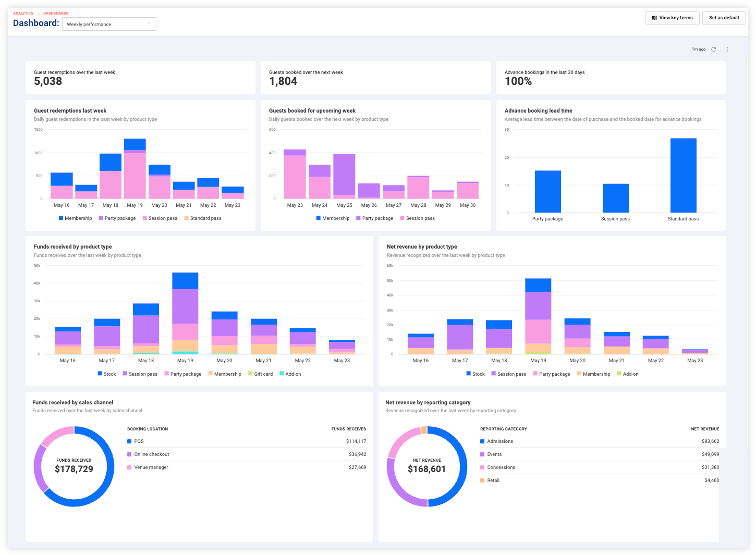Image resolution: width=756 pixels, height=556 pixels.
Task: Toggle Add-on legend in Funds received chart
Action: [x=290, y=374]
